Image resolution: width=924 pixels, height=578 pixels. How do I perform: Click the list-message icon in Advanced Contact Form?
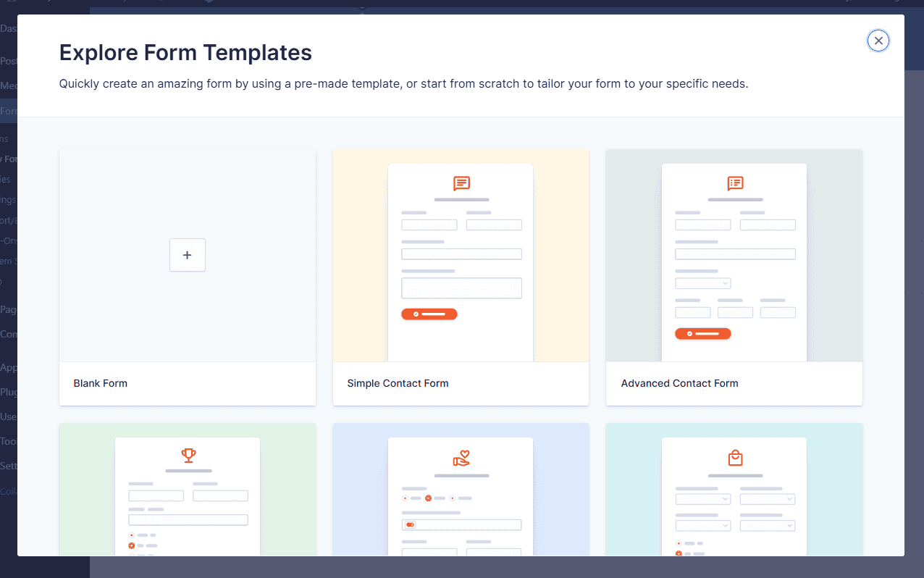click(x=735, y=183)
